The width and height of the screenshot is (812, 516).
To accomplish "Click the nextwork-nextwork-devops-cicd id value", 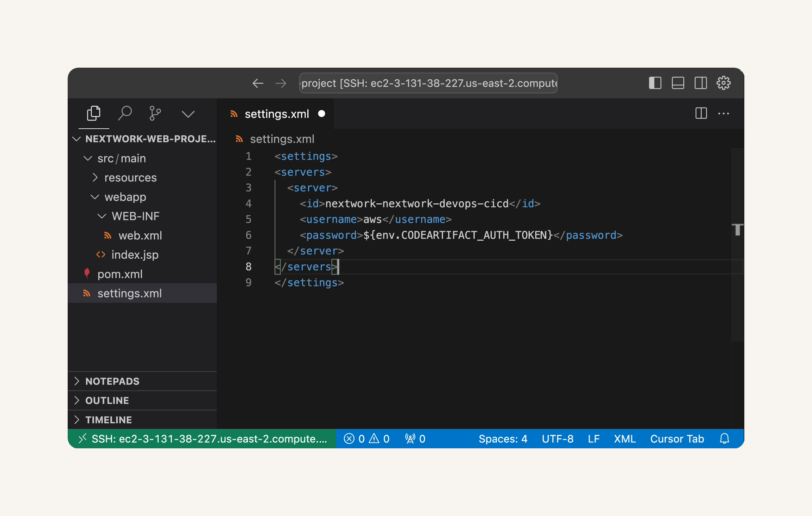I will point(417,204).
